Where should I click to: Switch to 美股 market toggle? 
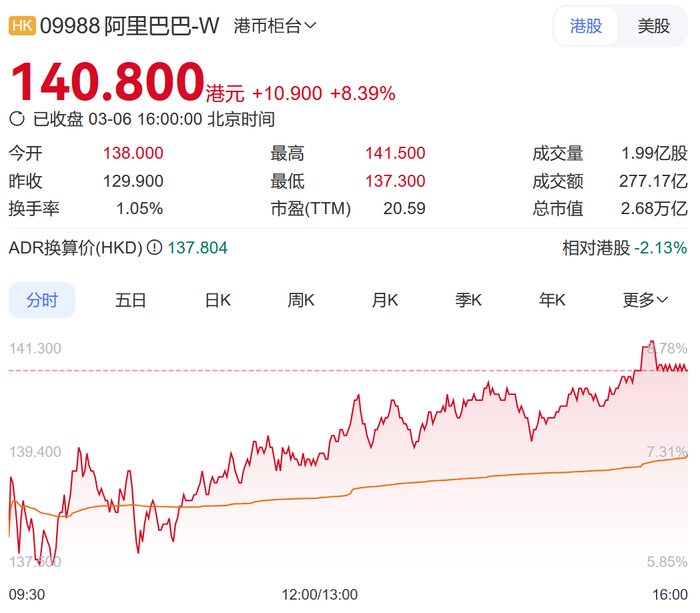pos(653,26)
